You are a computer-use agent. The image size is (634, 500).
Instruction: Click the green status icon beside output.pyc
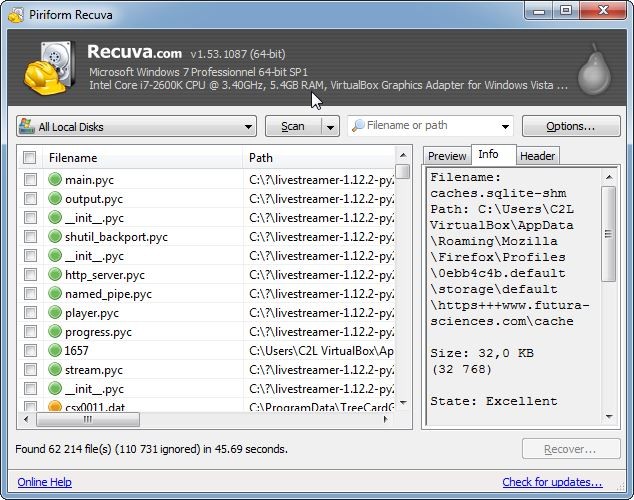click(55, 198)
